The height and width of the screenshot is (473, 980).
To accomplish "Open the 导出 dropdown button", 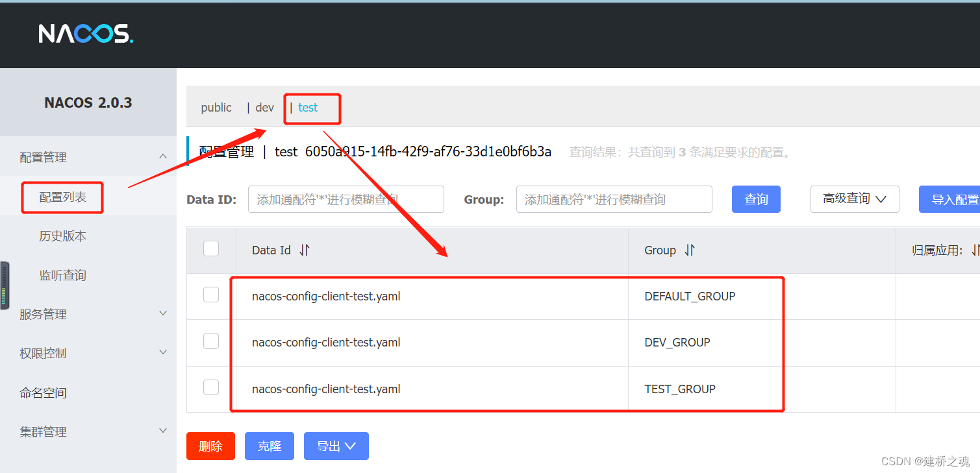I will tap(336, 446).
